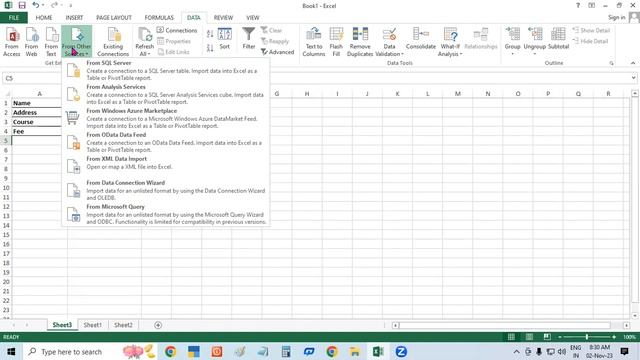Viewport: 640px width, 360px height.
Task: Open Existing Connections
Action: click(113, 42)
